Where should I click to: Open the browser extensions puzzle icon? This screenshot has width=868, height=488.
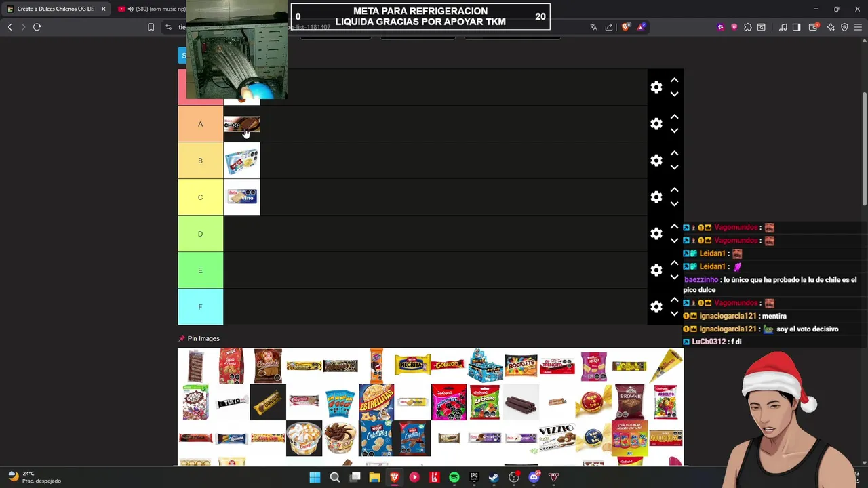(x=747, y=27)
